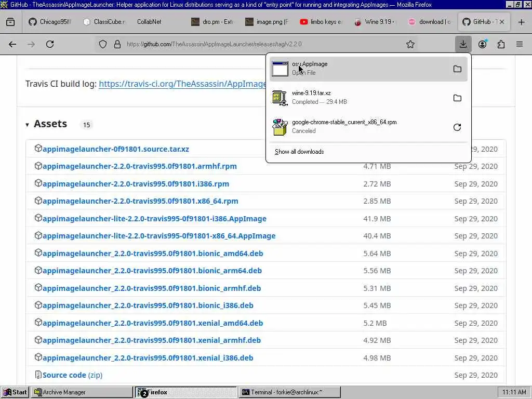The height and width of the screenshot is (399, 532).
Task: Click the address bar URL
Action: point(214,44)
